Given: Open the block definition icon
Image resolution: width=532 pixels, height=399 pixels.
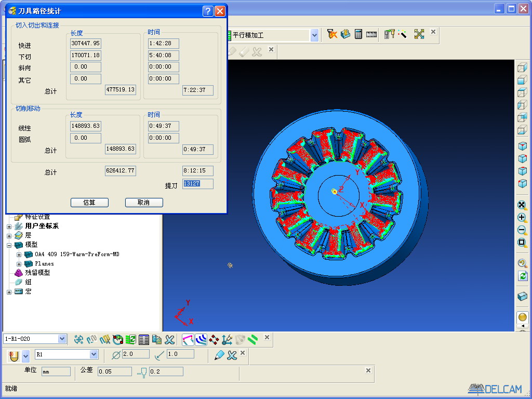Looking at the screenshot, I should [345, 34].
